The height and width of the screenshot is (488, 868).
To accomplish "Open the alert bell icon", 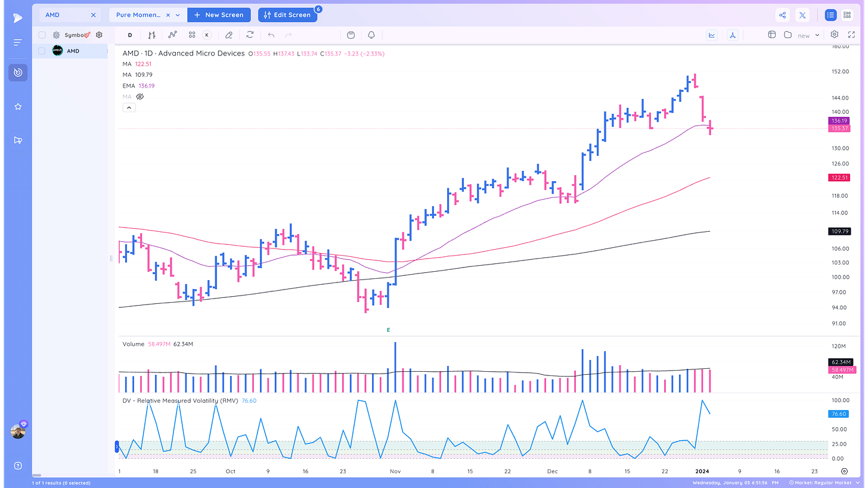I will pyautogui.click(x=371, y=35).
